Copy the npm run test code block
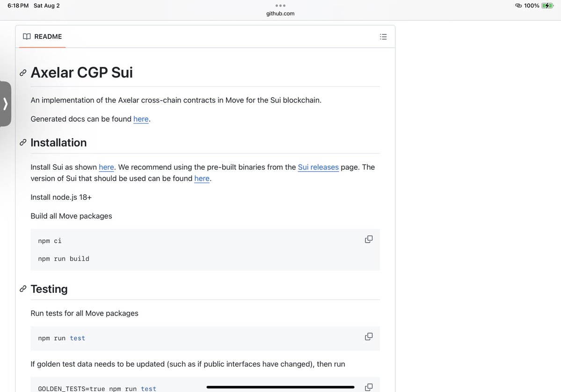 [x=369, y=336]
